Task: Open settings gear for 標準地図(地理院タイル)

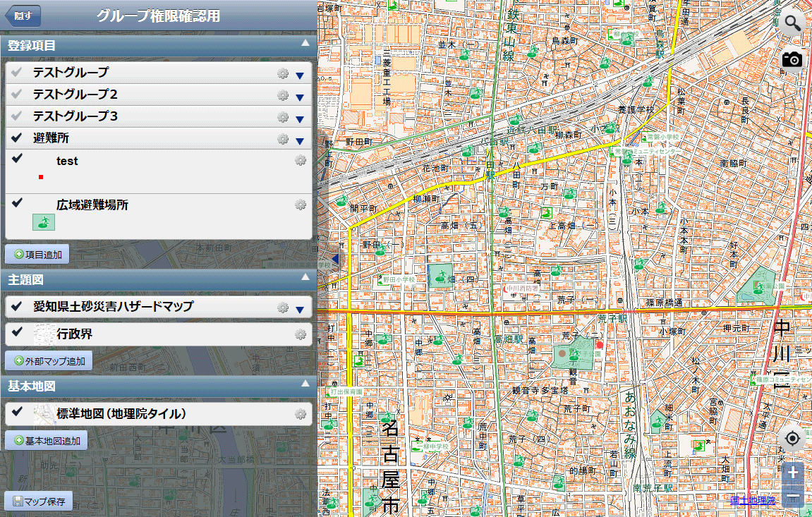Action: [x=301, y=414]
